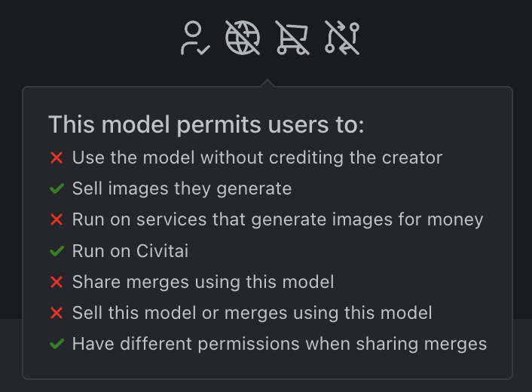Click the 'Run on Civitai' permission text

click(130, 251)
